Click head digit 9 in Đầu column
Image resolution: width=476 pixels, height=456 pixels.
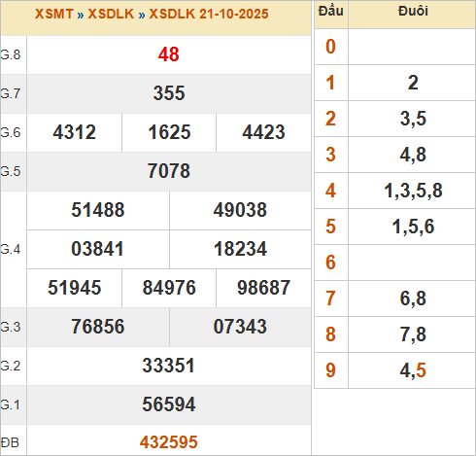pyautogui.click(x=330, y=370)
